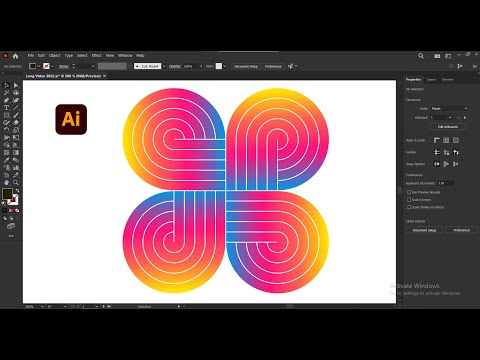Select the Selection tool arrow
This screenshot has width=480, height=360.
(6, 85)
